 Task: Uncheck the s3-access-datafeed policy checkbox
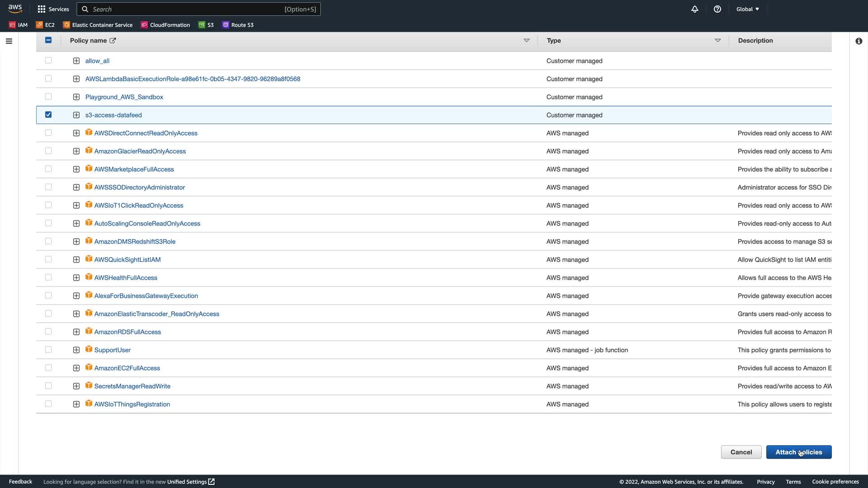click(x=48, y=115)
